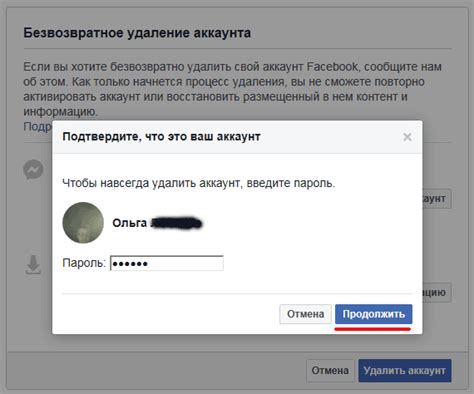
Task: Click the Удалить аккаунт button
Action: point(405,371)
